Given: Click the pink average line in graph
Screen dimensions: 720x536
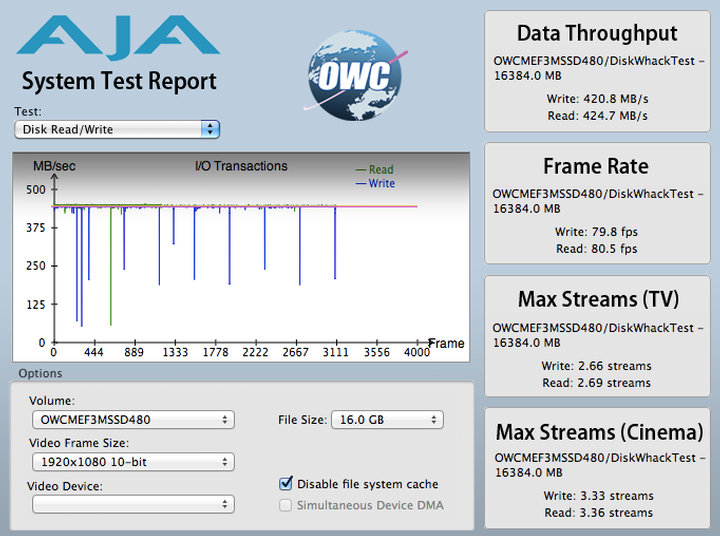Looking at the screenshot, I should point(380,207).
